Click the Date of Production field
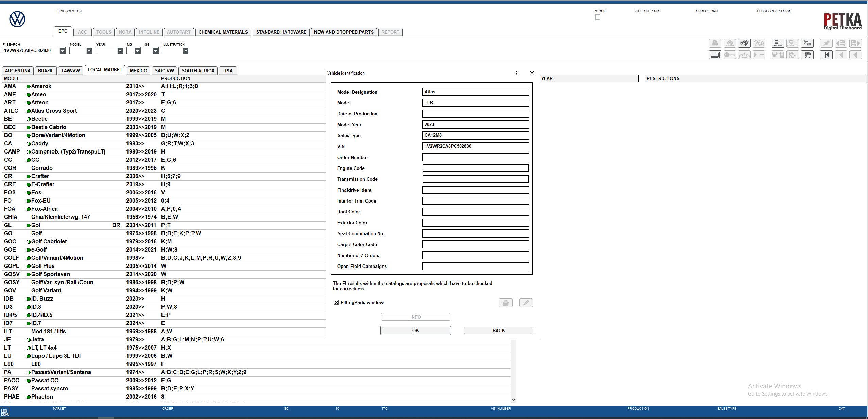 (x=476, y=114)
